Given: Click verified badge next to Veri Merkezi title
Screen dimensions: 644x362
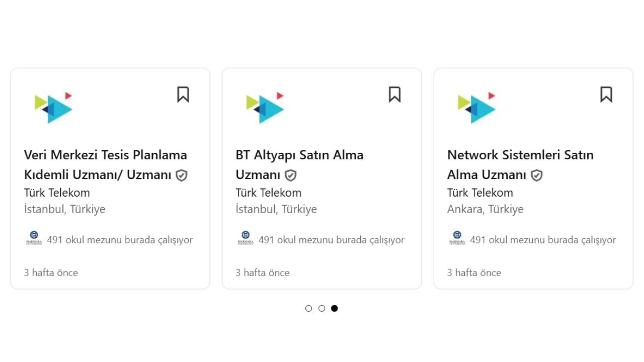Looking at the screenshot, I should pos(182,175).
